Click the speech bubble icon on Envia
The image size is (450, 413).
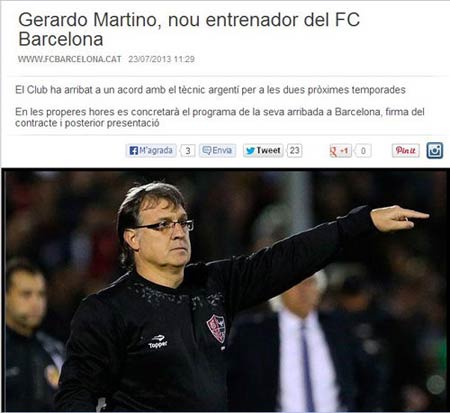point(207,151)
